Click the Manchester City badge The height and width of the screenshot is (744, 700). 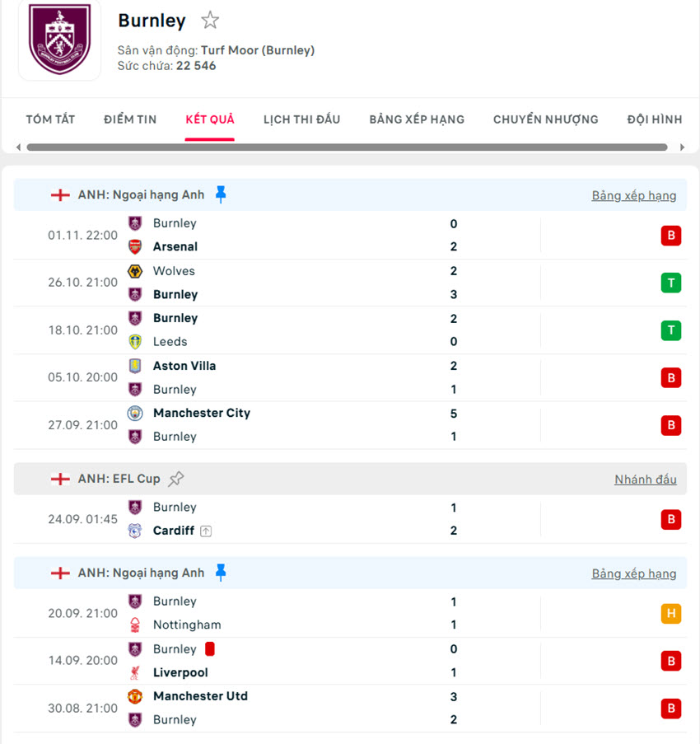[136, 413]
